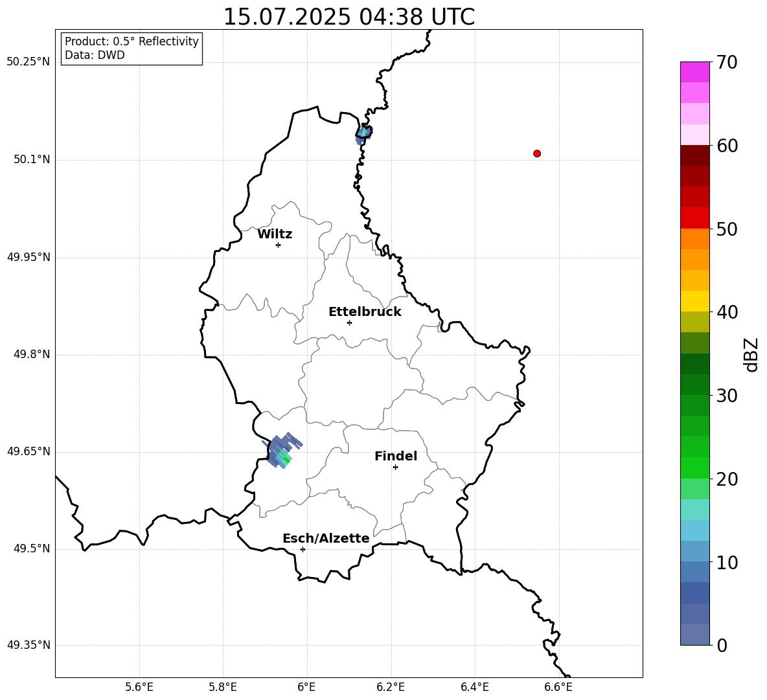Click the 49.35°N latitude label

coord(29,645)
